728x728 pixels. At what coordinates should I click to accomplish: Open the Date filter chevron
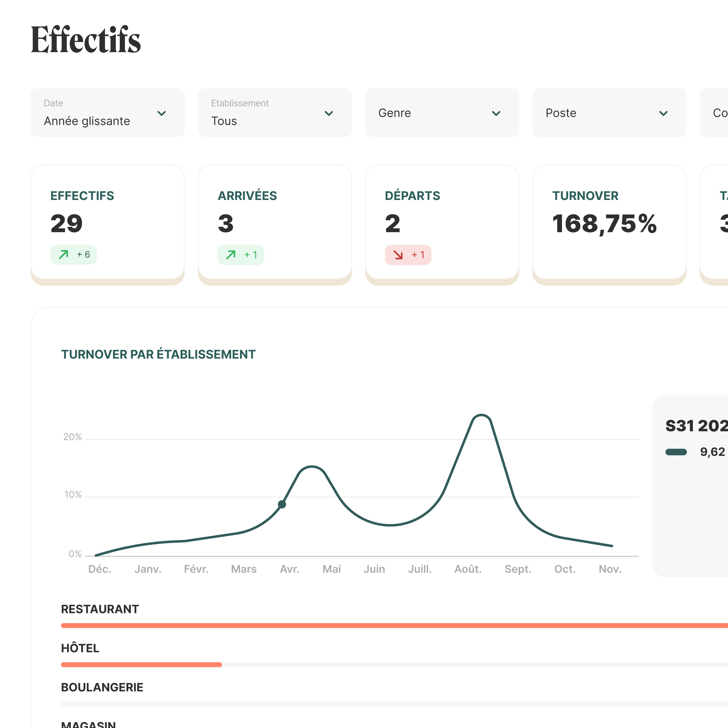click(x=162, y=114)
